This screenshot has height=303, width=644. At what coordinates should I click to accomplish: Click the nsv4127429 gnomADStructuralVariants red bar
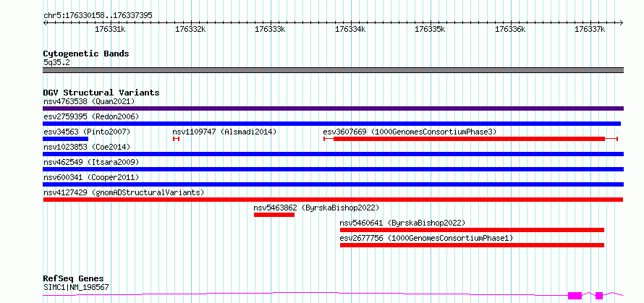point(333,200)
